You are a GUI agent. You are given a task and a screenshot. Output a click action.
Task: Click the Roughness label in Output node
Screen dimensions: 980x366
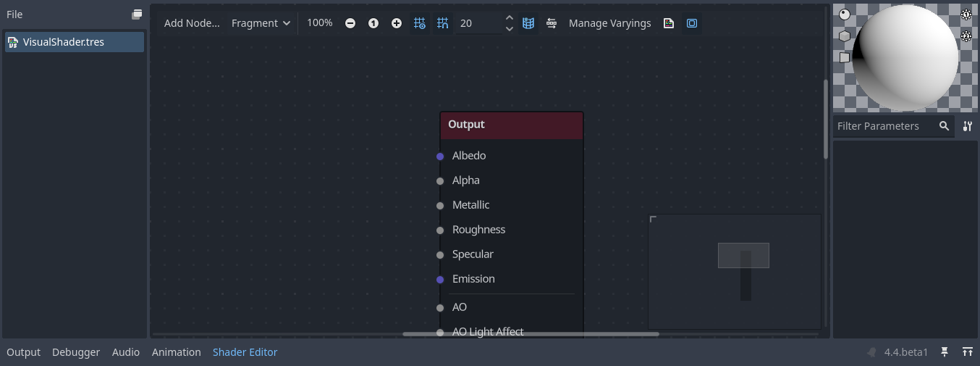(478, 230)
